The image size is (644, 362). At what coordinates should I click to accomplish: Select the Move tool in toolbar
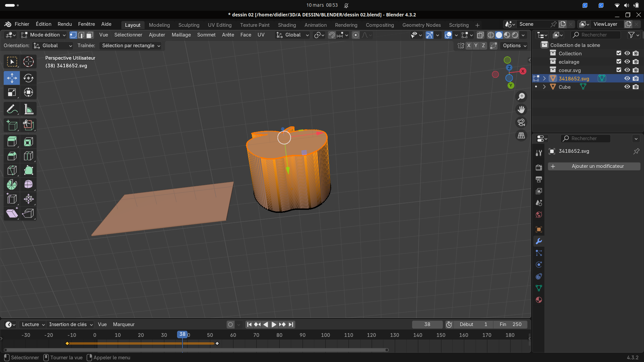point(12,78)
